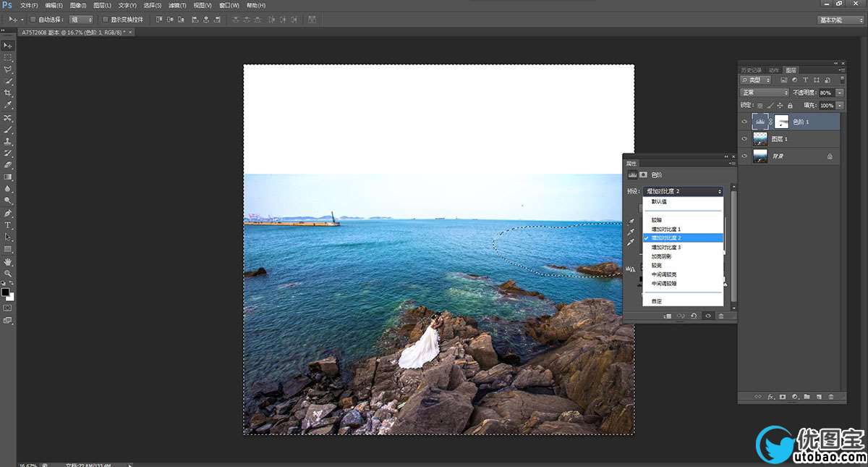The height and width of the screenshot is (467, 868).
Task: Open the 正常 blend mode dropdown
Action: [x=765, y=93]
